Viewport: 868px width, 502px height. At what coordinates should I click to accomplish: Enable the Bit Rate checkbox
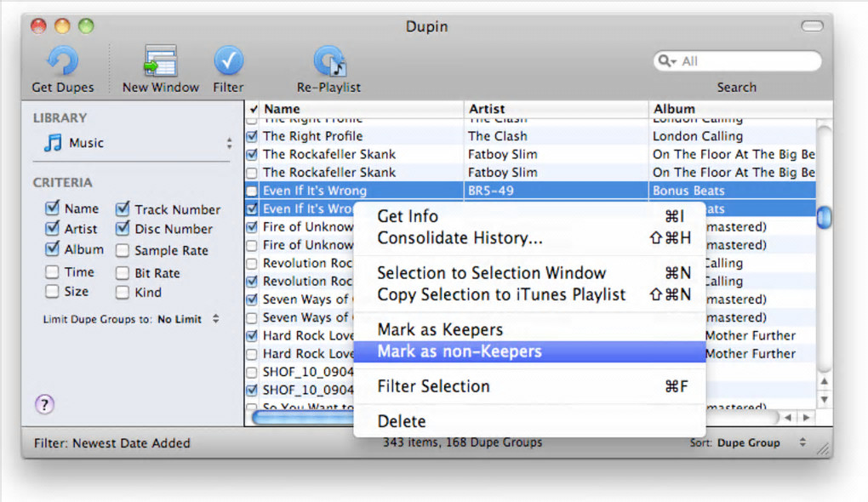[123, 273]
